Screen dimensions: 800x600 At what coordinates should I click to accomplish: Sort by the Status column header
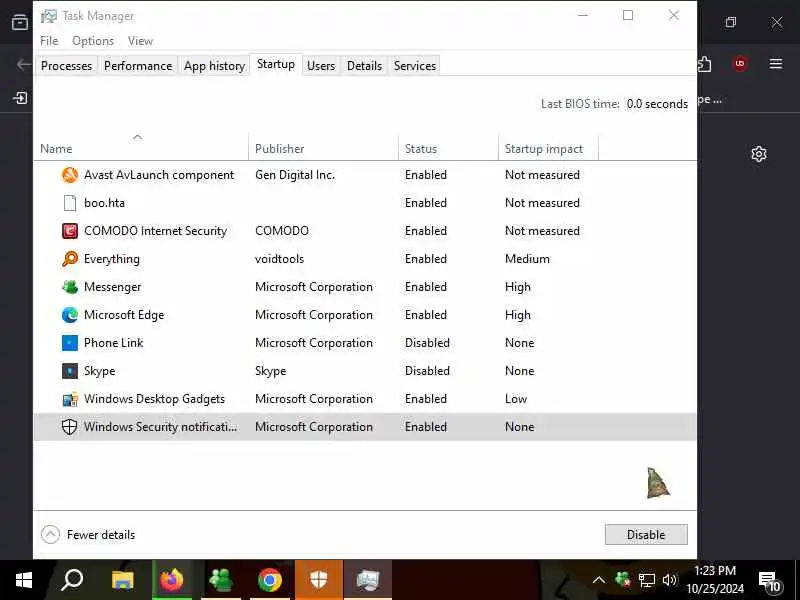coord(448,148)
